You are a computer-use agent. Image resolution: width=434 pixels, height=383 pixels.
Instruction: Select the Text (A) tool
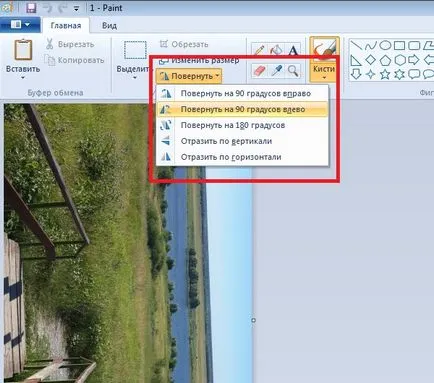click(x=293, y=51)
